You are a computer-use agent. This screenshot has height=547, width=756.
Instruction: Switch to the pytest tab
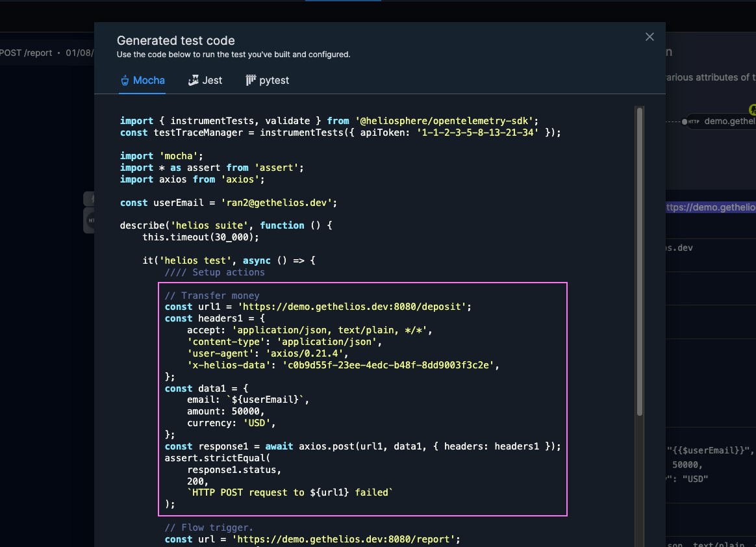click(267, 81)
